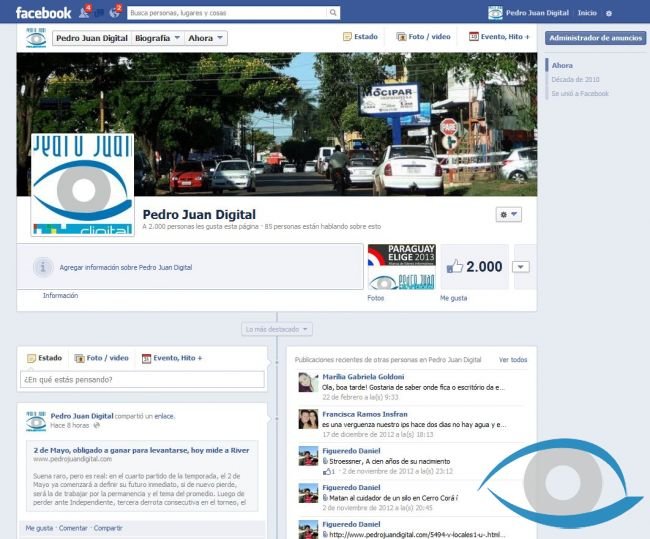The image size is (650, 539).
Task: Click Administrador de anuncios button
Action: (x=595, y=38)
